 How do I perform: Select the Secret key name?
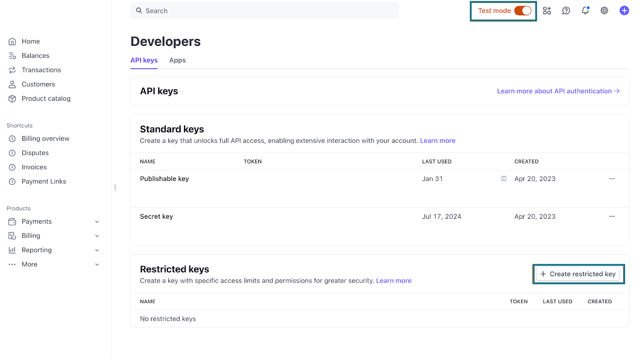click(x=157, y=216)
